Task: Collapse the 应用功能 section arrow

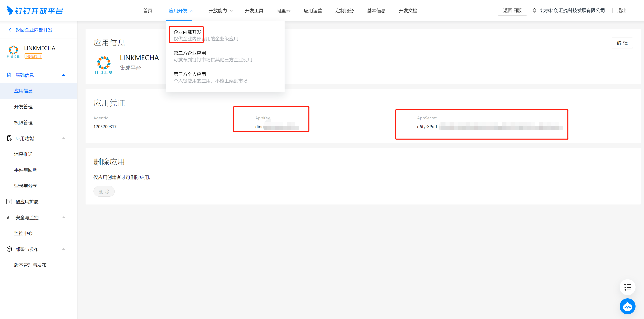Action: pos(64,138)
